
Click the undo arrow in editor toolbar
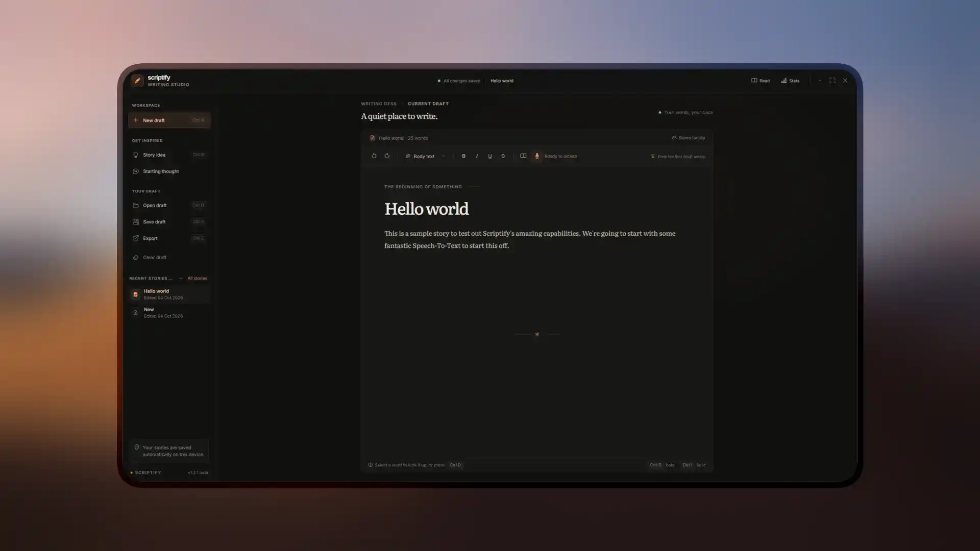tap(374, 156)
